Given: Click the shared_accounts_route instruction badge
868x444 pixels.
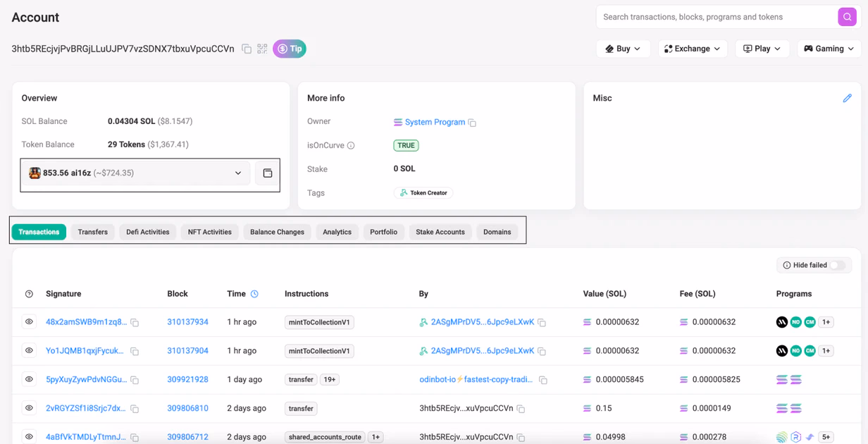Looking at the screenshot, I should pos(325,437).
